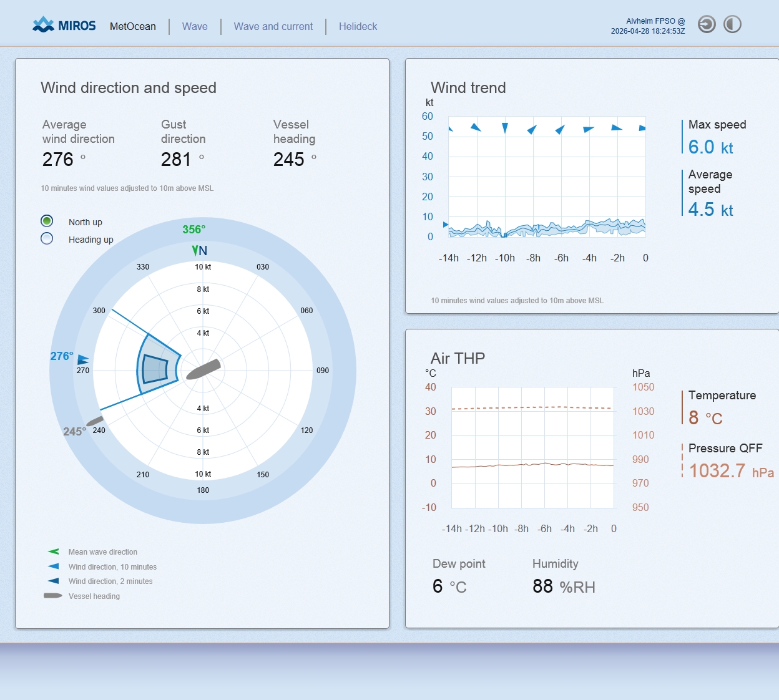The image size is (779, 700).
Task: Open the MetOcean tab
Action: (x=132, y=26)
